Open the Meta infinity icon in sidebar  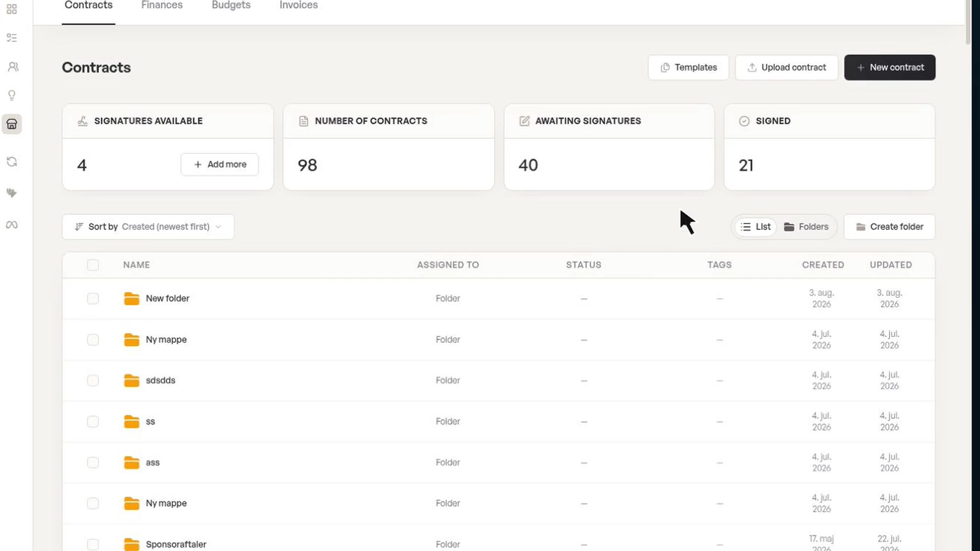tap(12, 225)
